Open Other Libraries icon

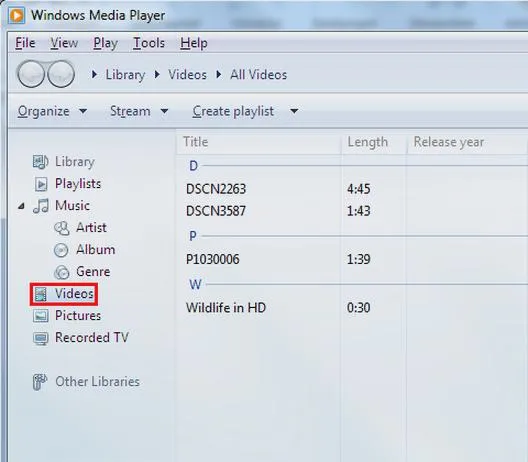coord(40,382)
